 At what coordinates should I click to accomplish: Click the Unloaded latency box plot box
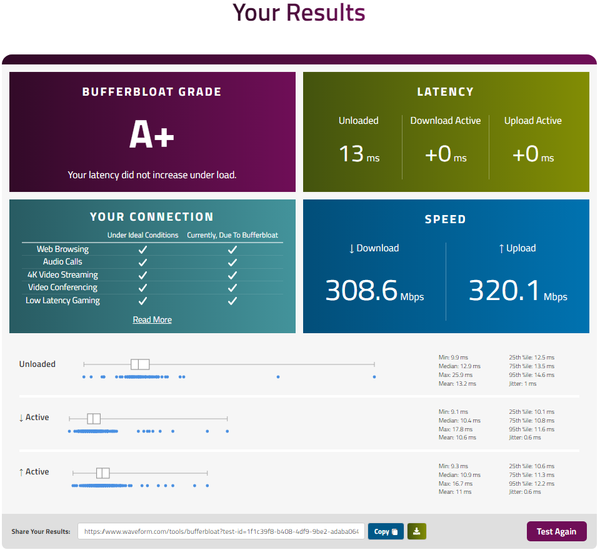click(140, 364)
